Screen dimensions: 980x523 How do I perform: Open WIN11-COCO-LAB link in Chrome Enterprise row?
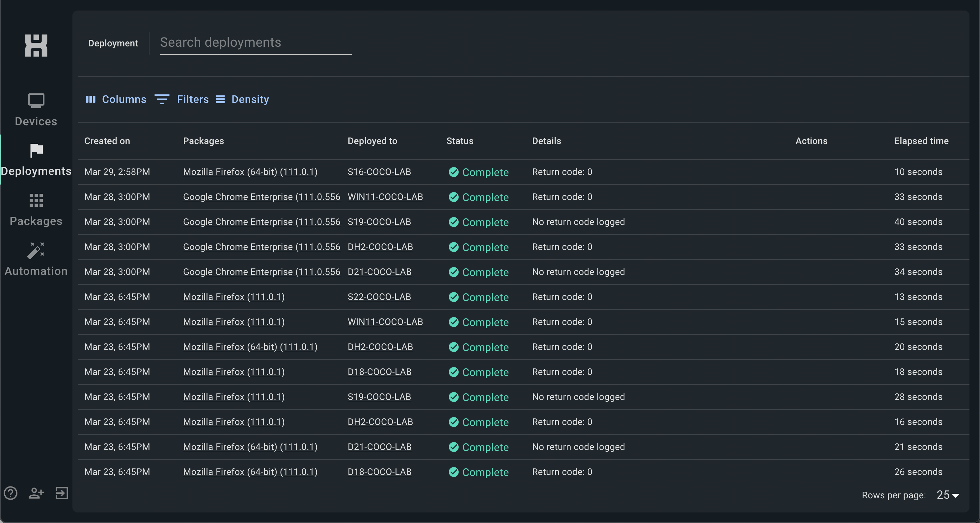click(385, 197)
